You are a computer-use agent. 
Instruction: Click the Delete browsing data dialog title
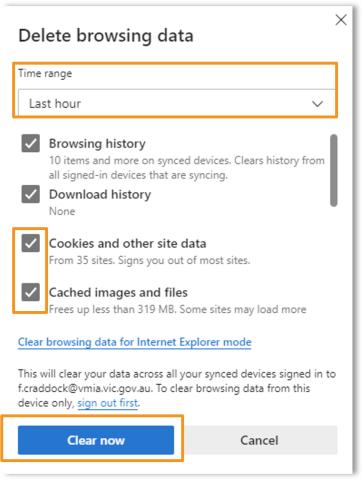[x=106, y=36]
